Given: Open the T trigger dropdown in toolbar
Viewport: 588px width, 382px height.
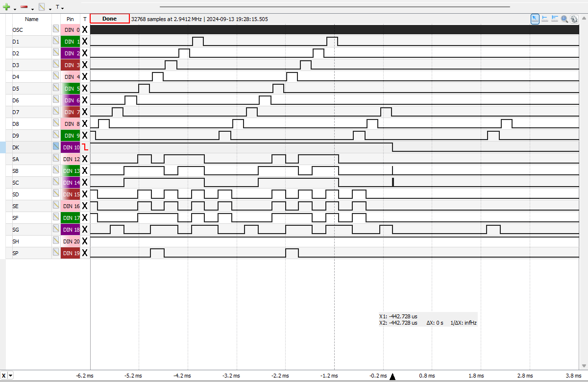Looking at the screenshot, I should pyautogui.click(x=59, y=7).
